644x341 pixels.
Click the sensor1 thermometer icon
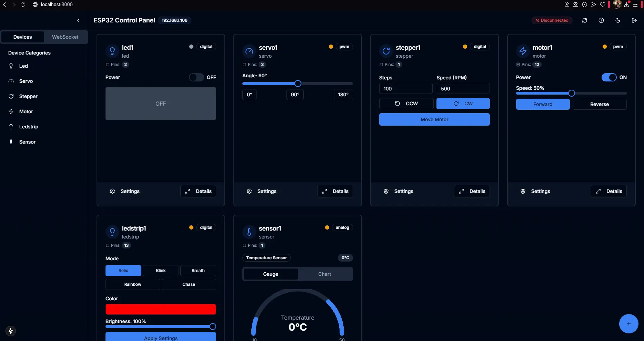pyautogui.click(x=249, y=232)
